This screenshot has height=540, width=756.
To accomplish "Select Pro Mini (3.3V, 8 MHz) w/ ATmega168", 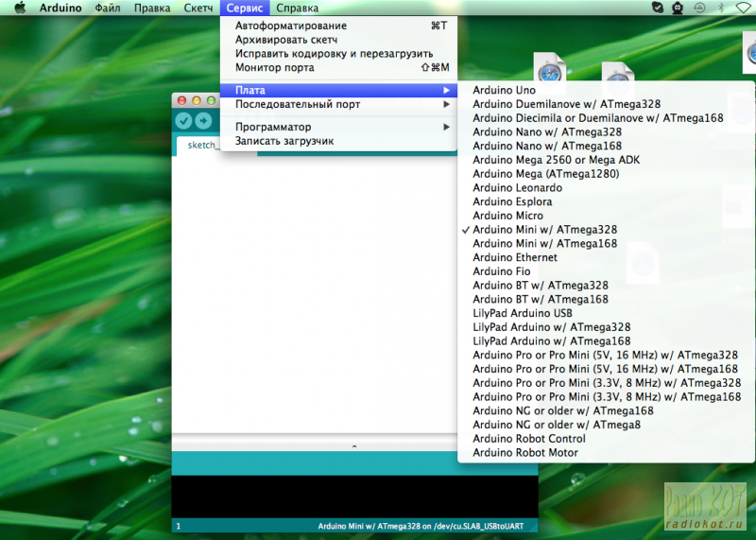I will [x=606, y=397].
